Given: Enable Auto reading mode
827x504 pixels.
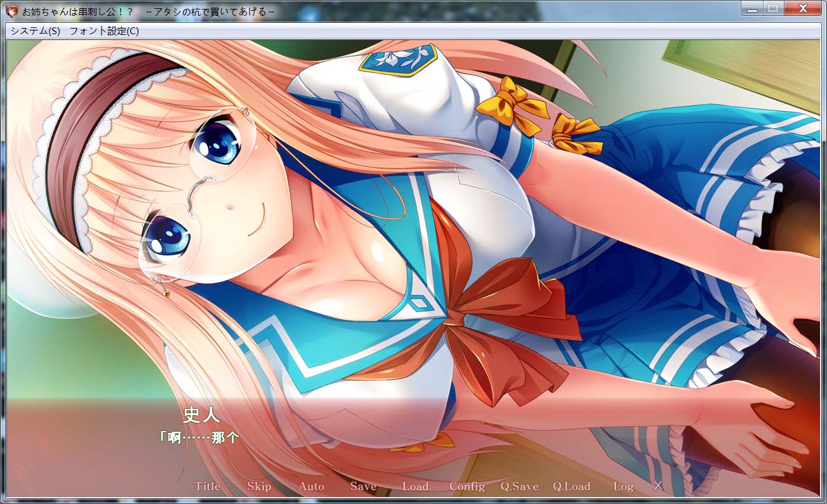Looking at the screenshot, I should point(311,486).
